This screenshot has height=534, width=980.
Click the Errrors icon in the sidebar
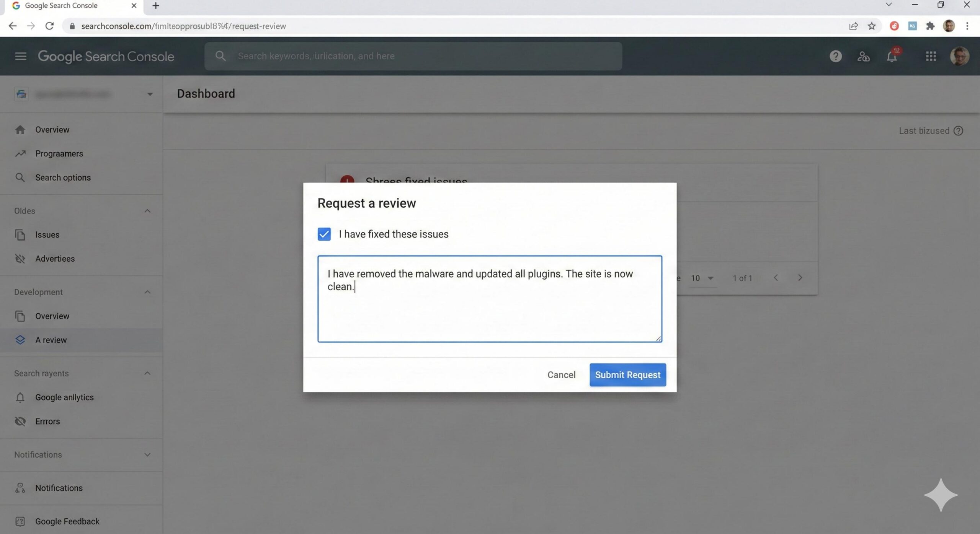click(x=20, y=421)
